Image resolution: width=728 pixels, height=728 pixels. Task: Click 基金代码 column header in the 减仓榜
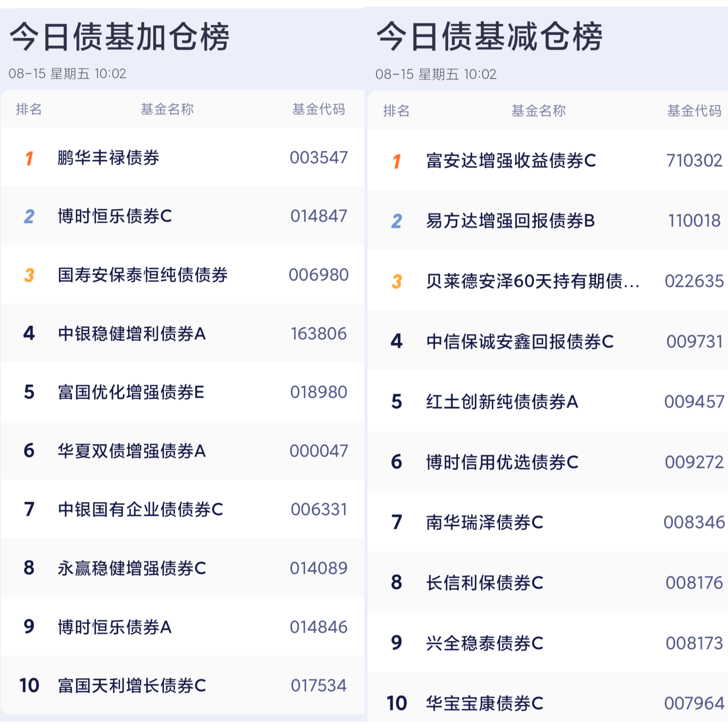pyautogui.click(x=694, y=111)
